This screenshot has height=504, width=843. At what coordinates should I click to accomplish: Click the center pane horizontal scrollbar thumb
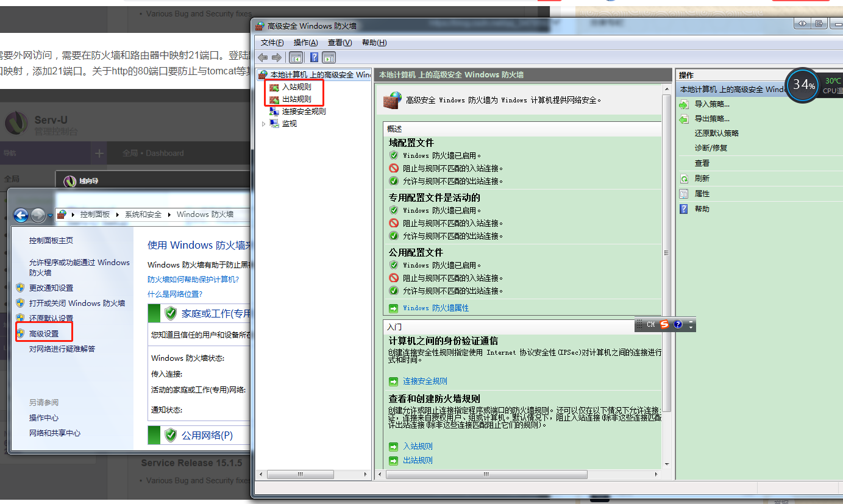pyautogui.click(x=486, y=474)
